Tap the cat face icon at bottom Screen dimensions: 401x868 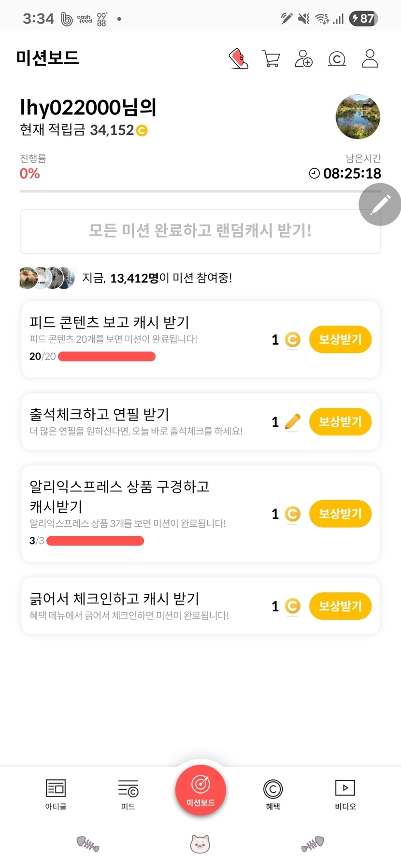point(200,844)
